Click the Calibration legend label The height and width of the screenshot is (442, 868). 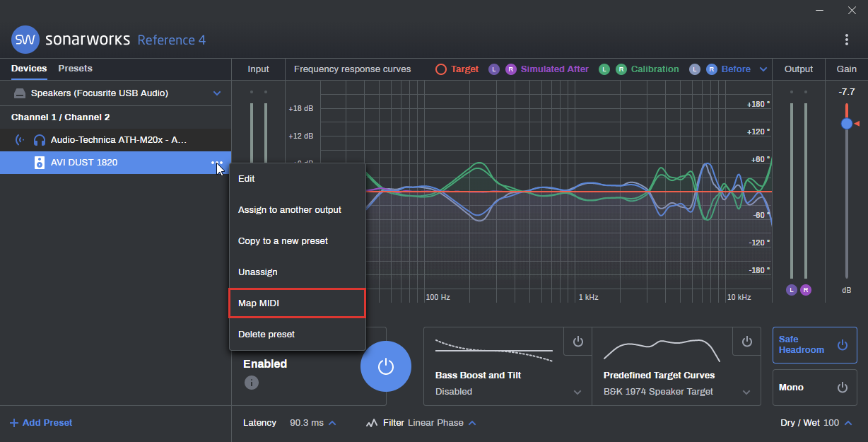[x=655, y=69]
